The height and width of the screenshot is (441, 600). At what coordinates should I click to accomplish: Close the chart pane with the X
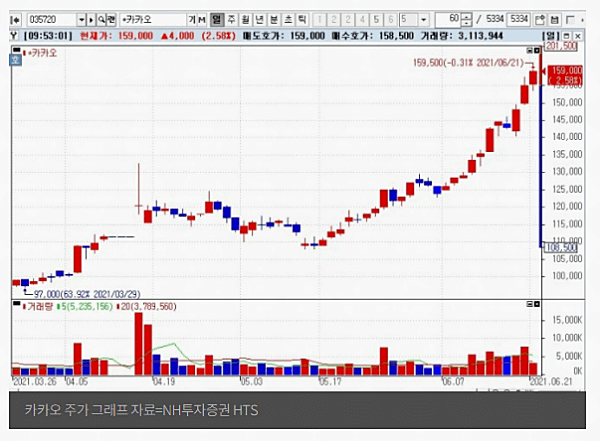tap(578, 36)
